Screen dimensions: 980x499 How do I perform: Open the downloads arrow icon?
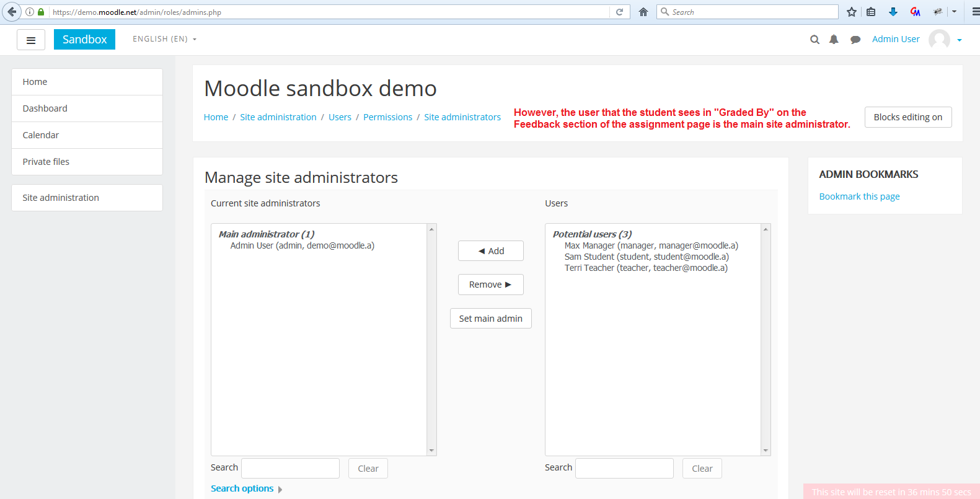[893, 12]
